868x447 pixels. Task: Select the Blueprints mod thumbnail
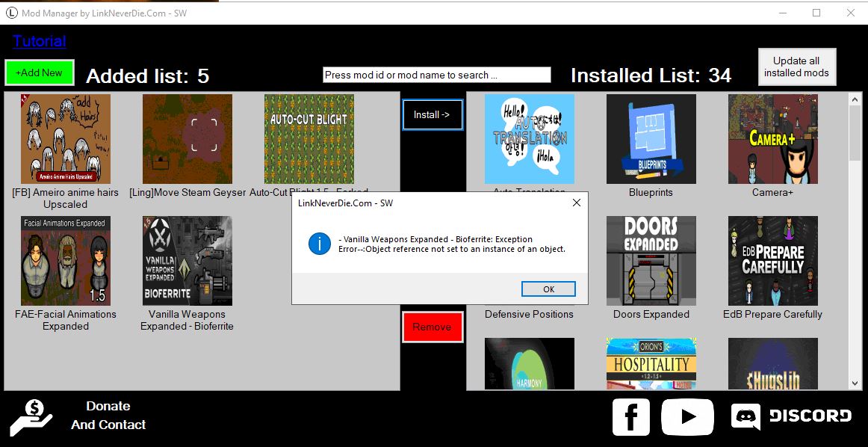[x=651, y=139]
